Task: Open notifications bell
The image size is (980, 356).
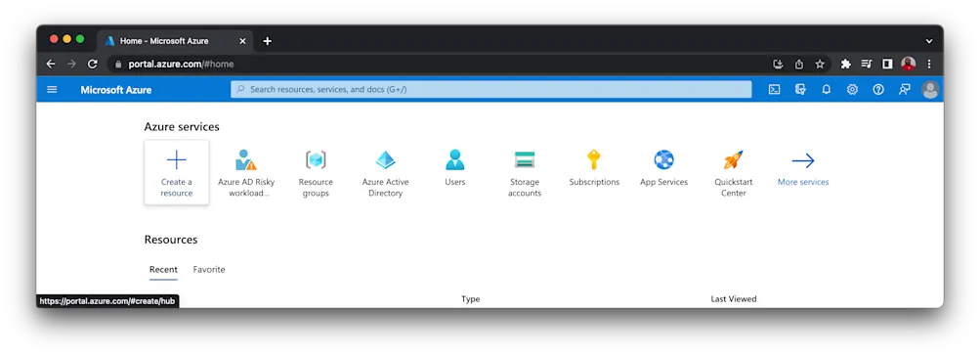Action: pos(827,89)
